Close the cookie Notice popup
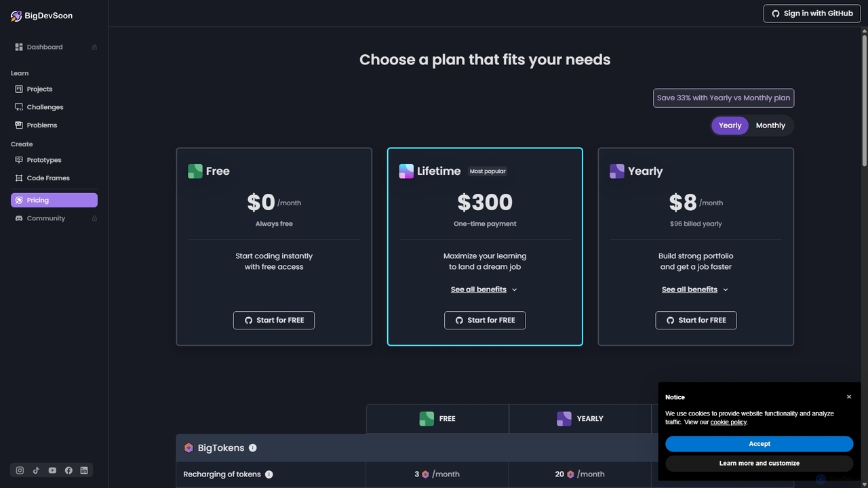This screenshot has width=868, height=488. [x=849, y=397]
